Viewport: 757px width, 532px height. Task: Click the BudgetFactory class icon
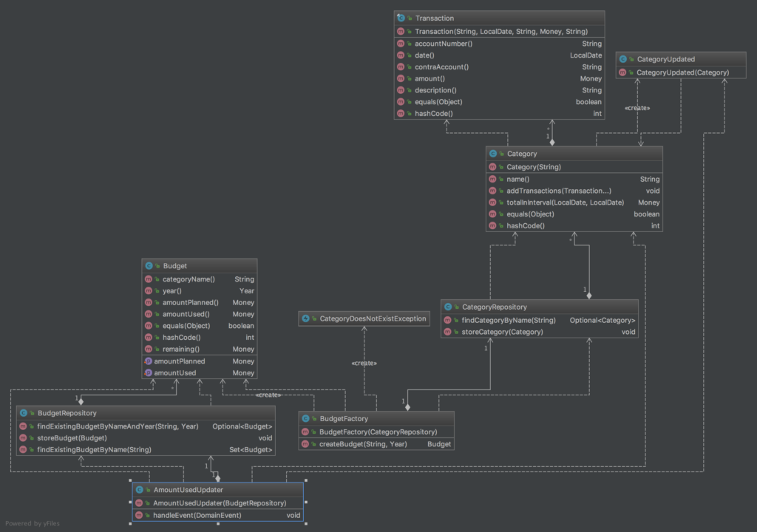[x=305, y=418]
